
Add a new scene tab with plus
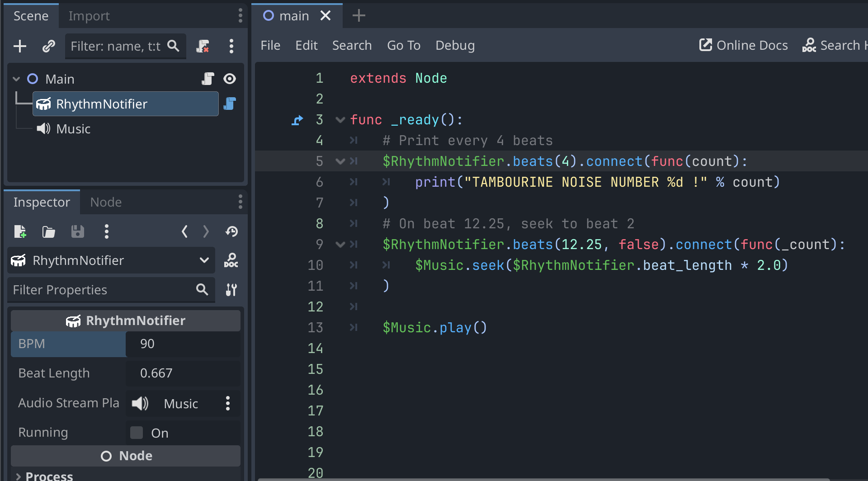[x=359, y=16]
